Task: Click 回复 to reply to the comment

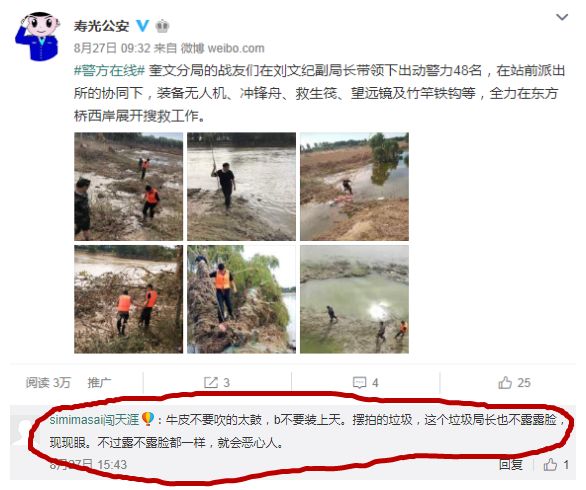Action: click(511, 465)
